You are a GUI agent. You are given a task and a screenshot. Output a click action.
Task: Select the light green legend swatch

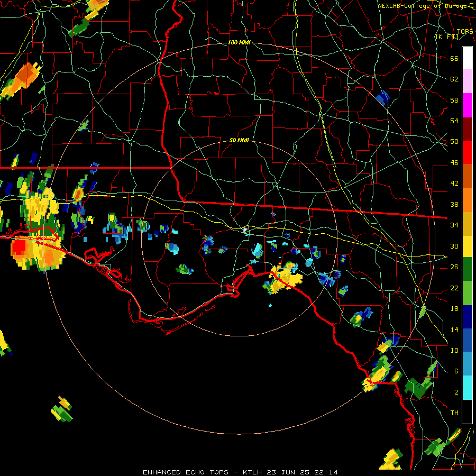click(467, 293)
